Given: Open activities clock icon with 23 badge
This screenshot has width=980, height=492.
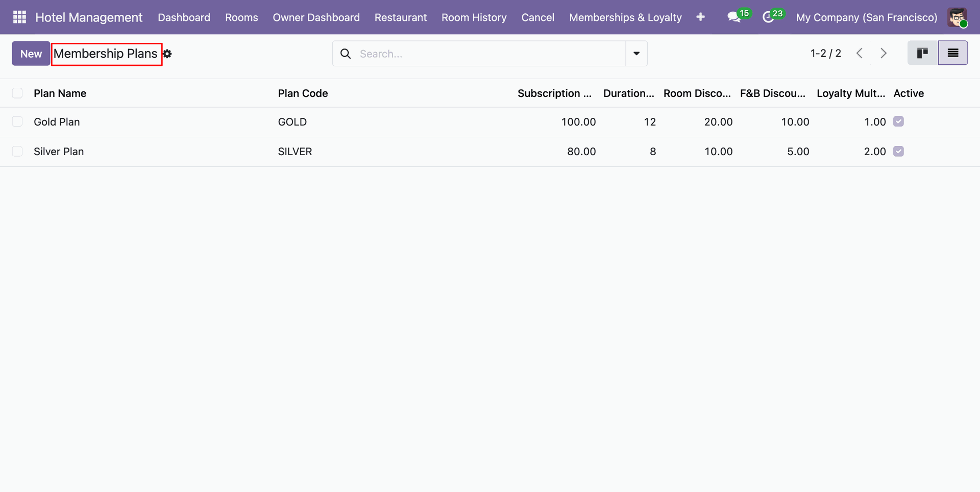Looking at the screenshot, I should tap(773, 16).
